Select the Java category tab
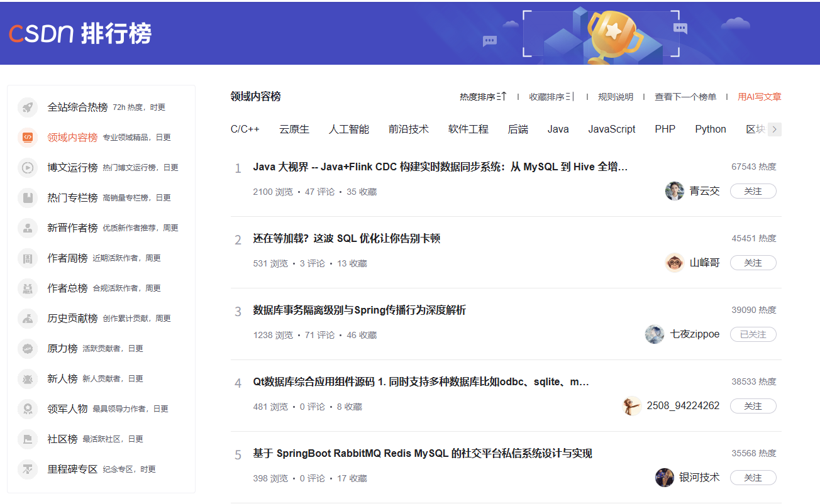The image size is (820, 504). point(558,129)
